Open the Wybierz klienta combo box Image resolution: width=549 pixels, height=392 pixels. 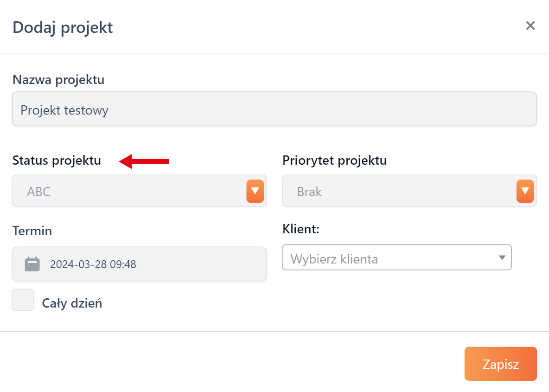(392, 257)
